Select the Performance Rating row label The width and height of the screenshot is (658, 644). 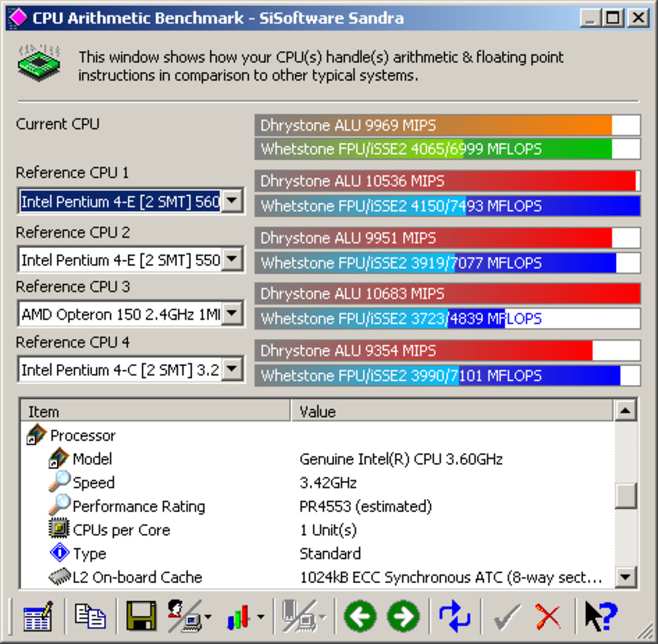coord(139,506)
